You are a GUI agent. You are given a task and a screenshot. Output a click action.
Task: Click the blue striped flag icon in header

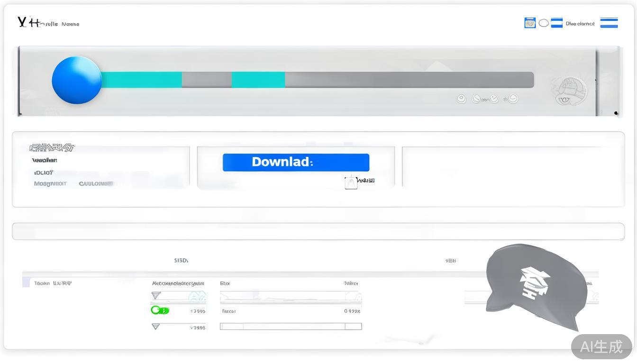click(556, 23)
